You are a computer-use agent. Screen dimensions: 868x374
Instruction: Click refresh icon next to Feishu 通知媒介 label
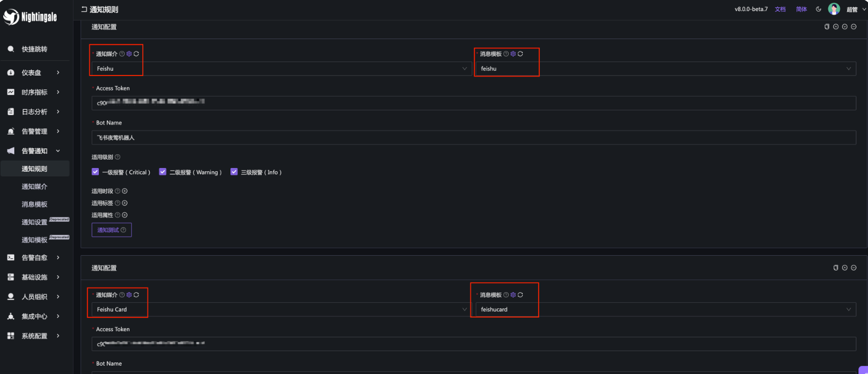[x=136, y=54]
